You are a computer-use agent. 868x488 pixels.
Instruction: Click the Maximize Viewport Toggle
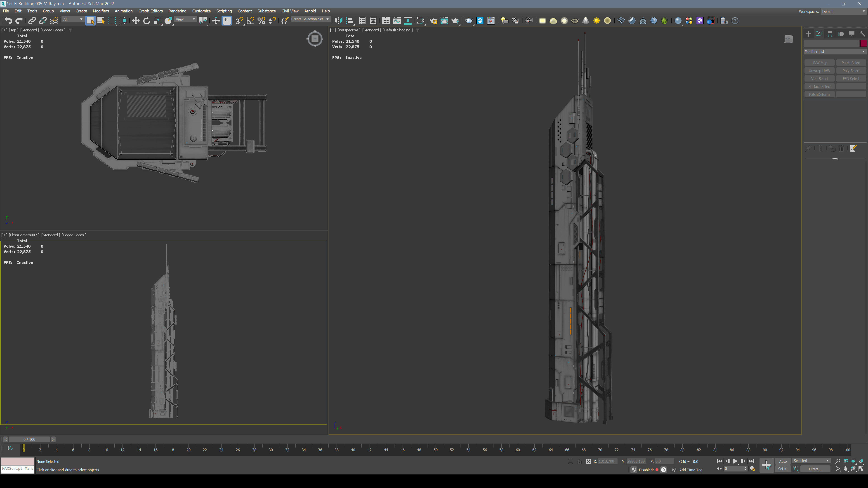pyautogui.click(x=861, y=469)
